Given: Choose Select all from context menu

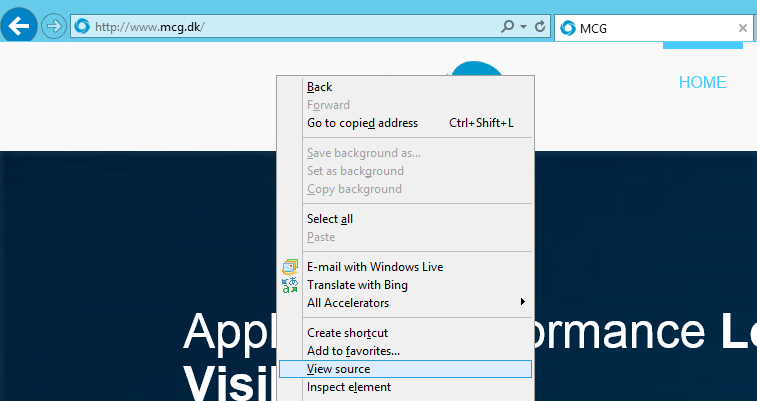Looking at the screenshot, I should 330,219.
